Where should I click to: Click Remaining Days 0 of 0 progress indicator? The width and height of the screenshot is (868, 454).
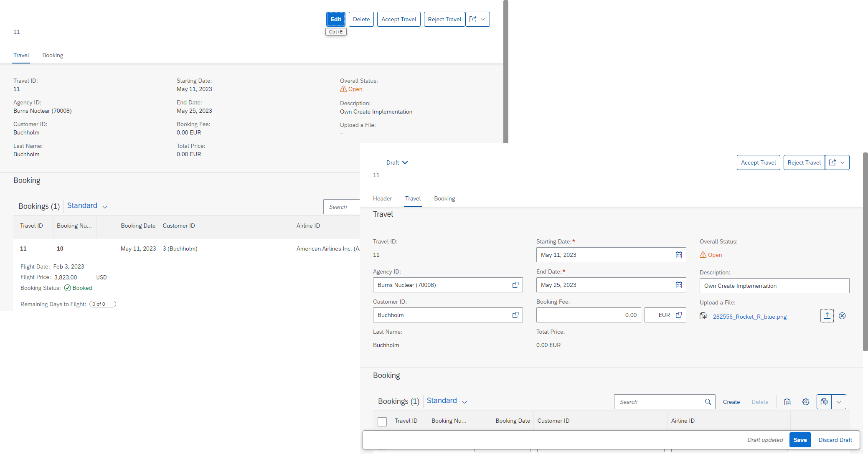(103, 304)
